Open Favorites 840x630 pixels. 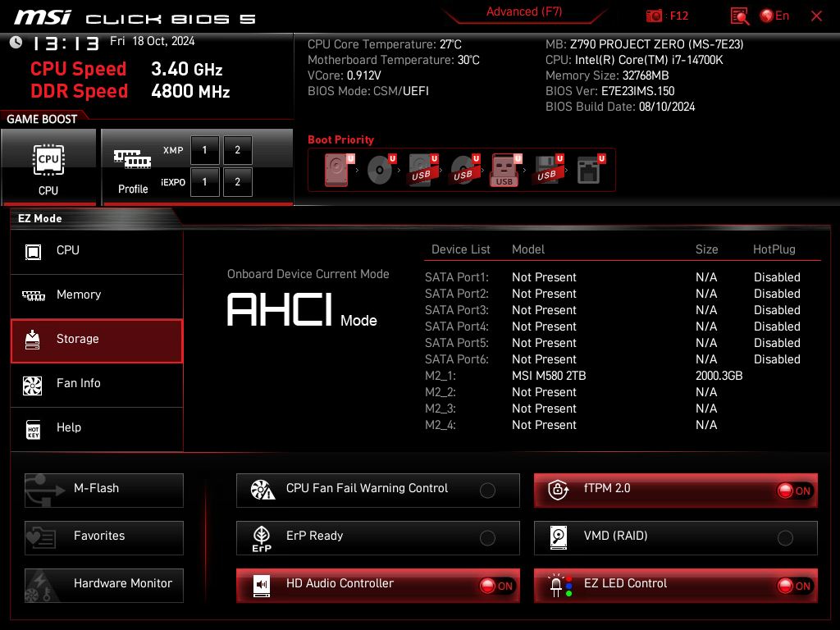(x=104, y=538)
